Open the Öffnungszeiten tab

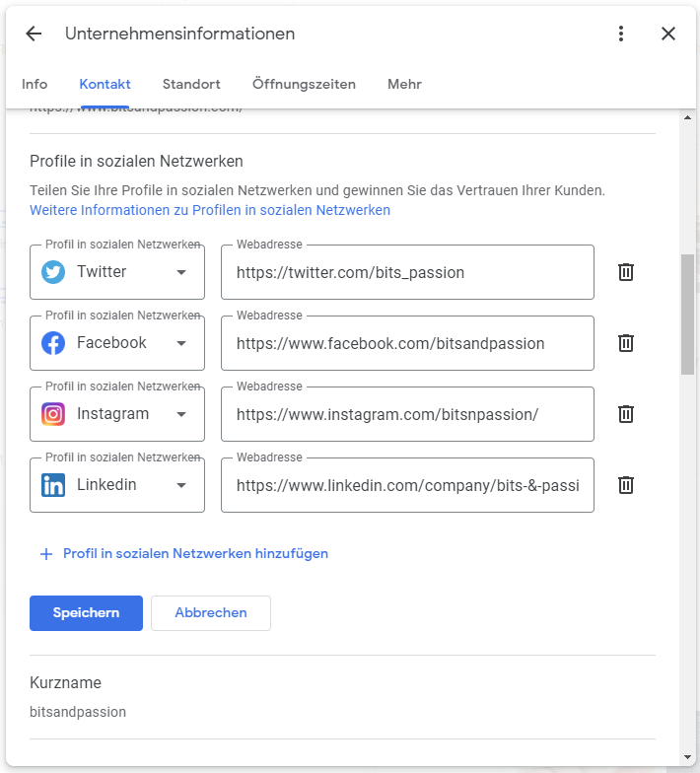click(x=304, y=85)
